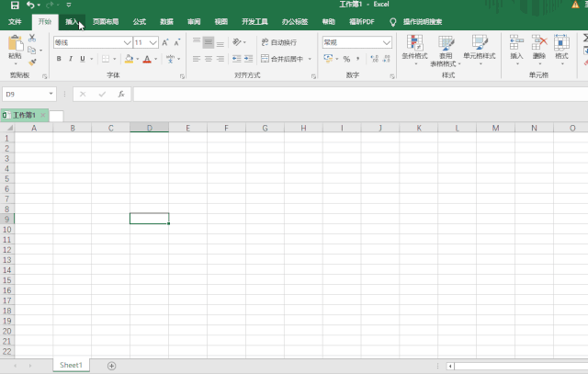588x374 pixels.
Task: Click Insert cells (插入) in Cells group
Action: pyautogui.click(x=516, y=50)
